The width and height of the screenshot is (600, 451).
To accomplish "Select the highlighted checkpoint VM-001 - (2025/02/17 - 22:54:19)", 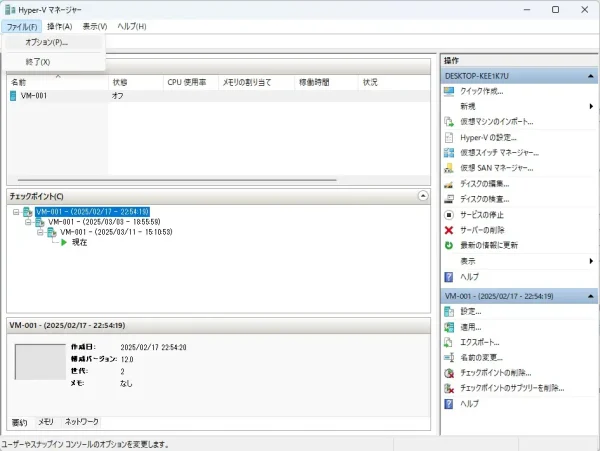I will click(x=92, y=212).
